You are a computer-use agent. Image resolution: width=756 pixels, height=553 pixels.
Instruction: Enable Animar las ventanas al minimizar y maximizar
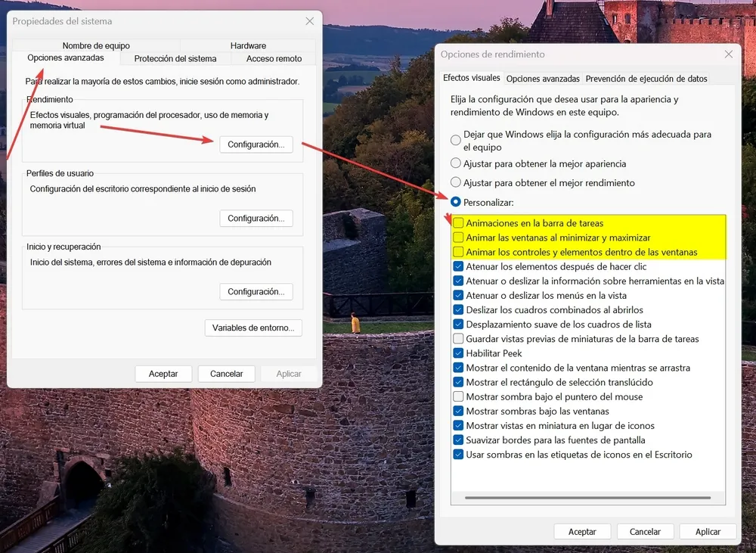pos(458,238)
